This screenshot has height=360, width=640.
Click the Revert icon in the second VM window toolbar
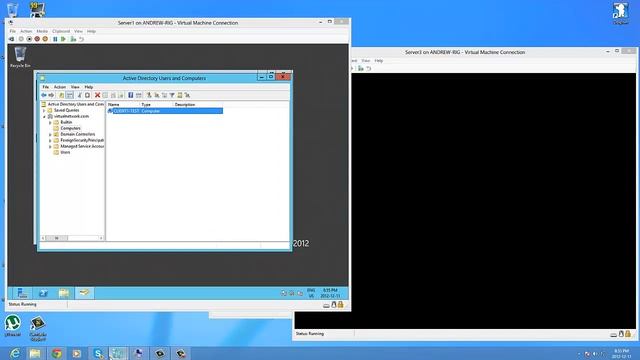tap(369, 69)
